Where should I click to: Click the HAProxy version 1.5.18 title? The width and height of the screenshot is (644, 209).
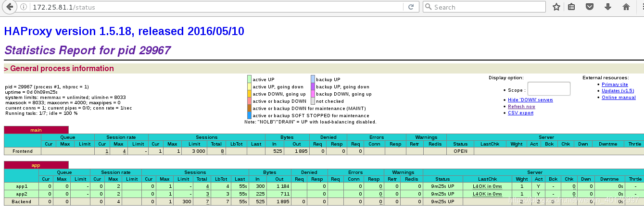pos(124,31)
